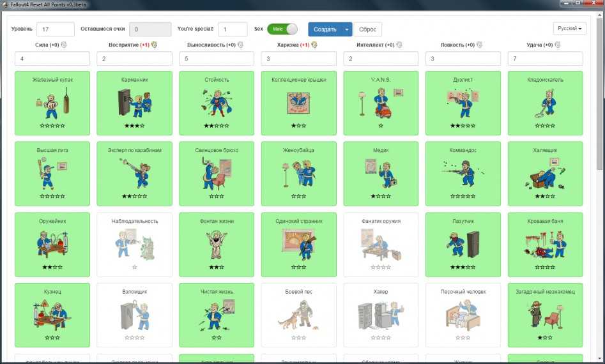This screenshot has height=364, width=605.
Task: Select the Кузнец perk icon
Action: 52,313
